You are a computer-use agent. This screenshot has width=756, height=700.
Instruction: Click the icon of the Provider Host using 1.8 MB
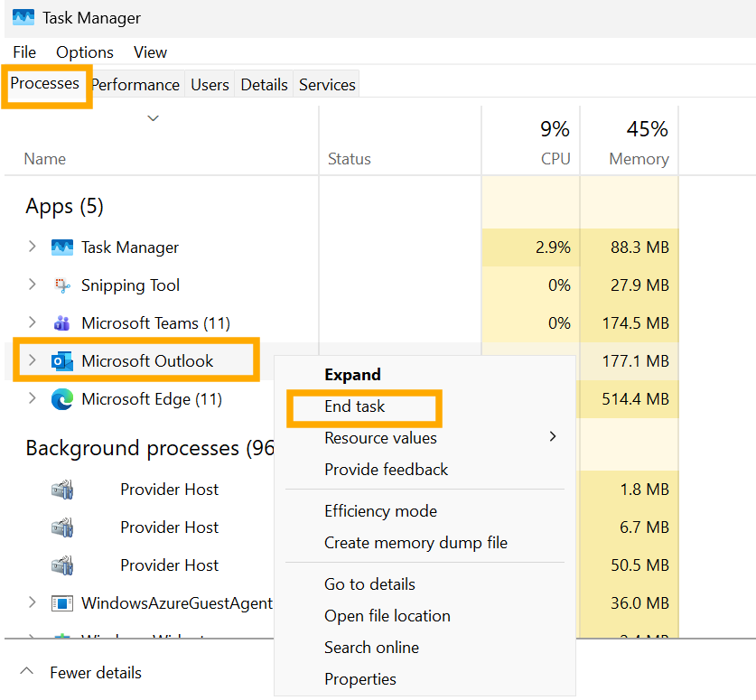pos(62,490)
